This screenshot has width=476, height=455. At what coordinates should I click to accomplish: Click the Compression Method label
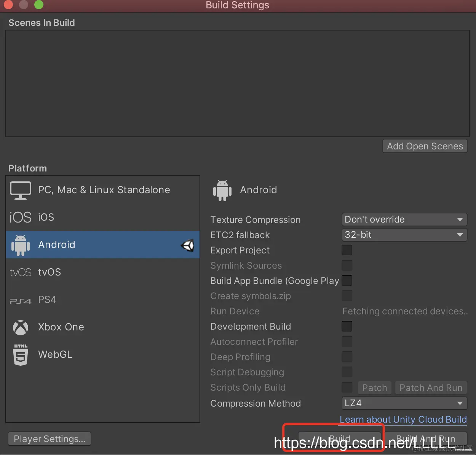coord(256,404)
